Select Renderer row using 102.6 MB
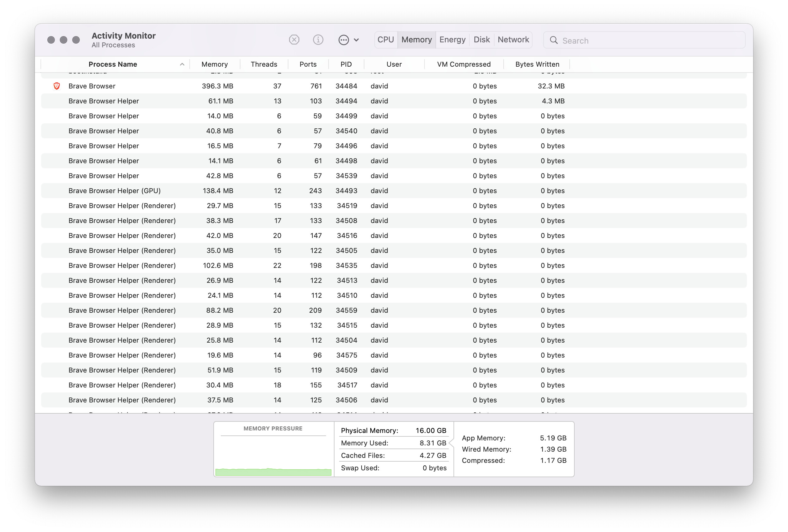The image size is (788, 532). (x=394, y=265)
